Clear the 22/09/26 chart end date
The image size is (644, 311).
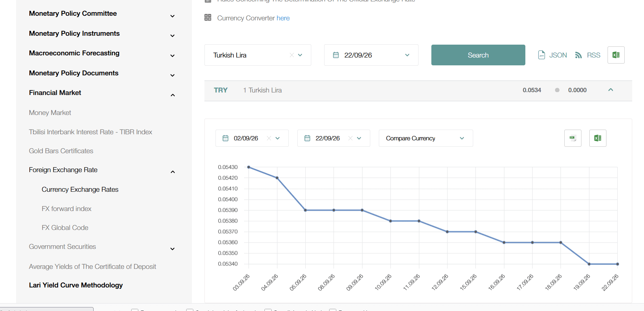tap(351, 138)
